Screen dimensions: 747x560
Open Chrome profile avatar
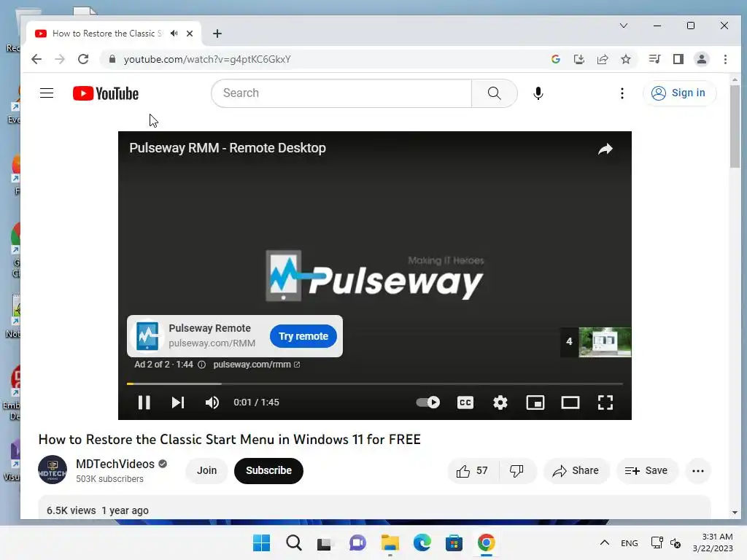pyautogui.click(x=701, y=59)
